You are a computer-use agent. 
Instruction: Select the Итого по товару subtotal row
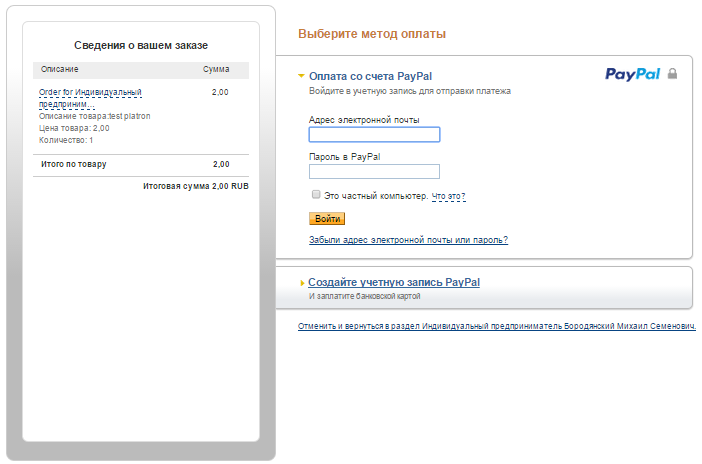point(141,164)
